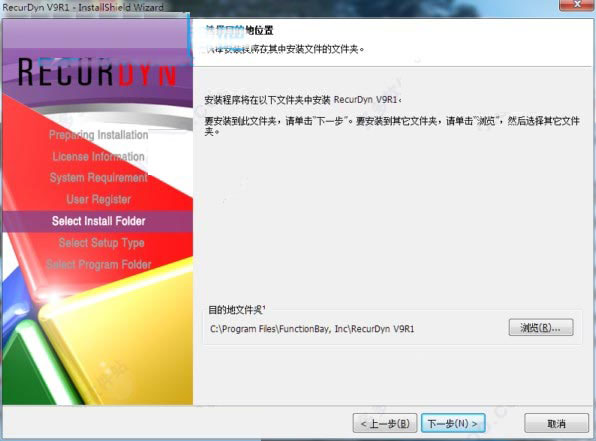Select the License Information step
The width and height of the screenshot is (596, 441).
coord(98,156)
